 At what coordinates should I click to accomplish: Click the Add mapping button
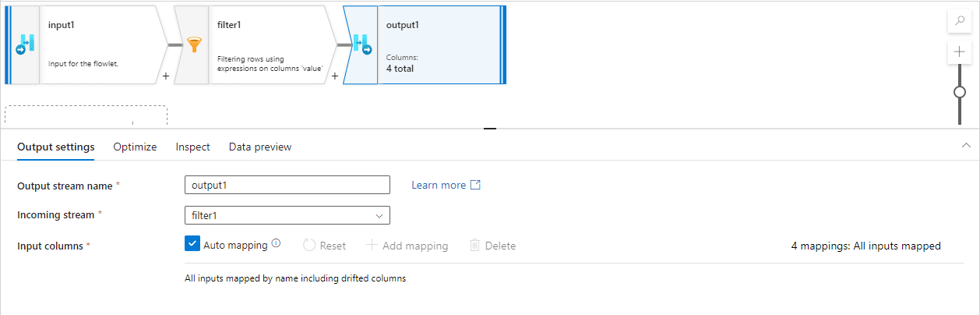407,246
